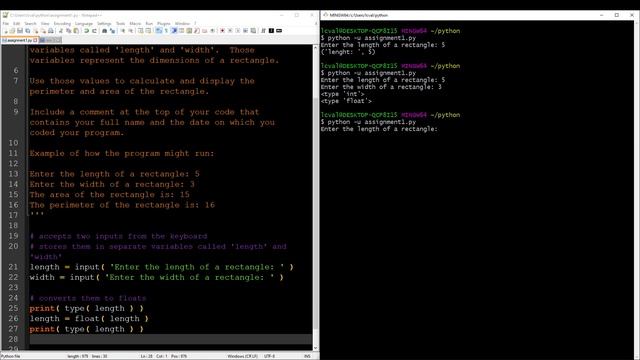
Task: Click the Copy toolbar icon
Action: coord(68,31)
